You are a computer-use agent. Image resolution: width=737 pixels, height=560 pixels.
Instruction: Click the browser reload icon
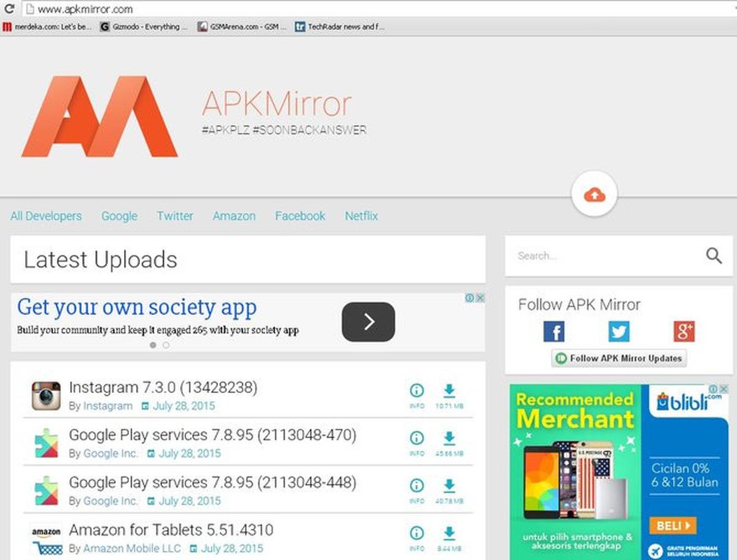click(9, 9)
